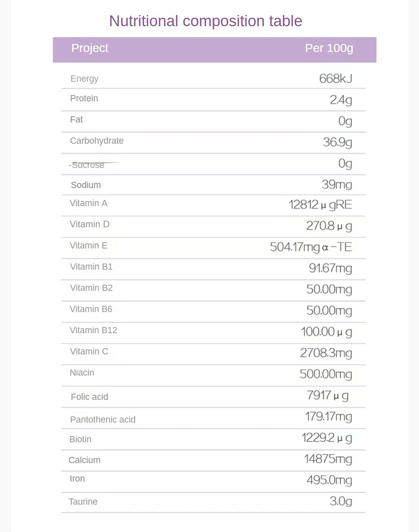Click the Per 100g column header
The width and height of the screenshot is (419, 532).
click(x=329, y=48)
